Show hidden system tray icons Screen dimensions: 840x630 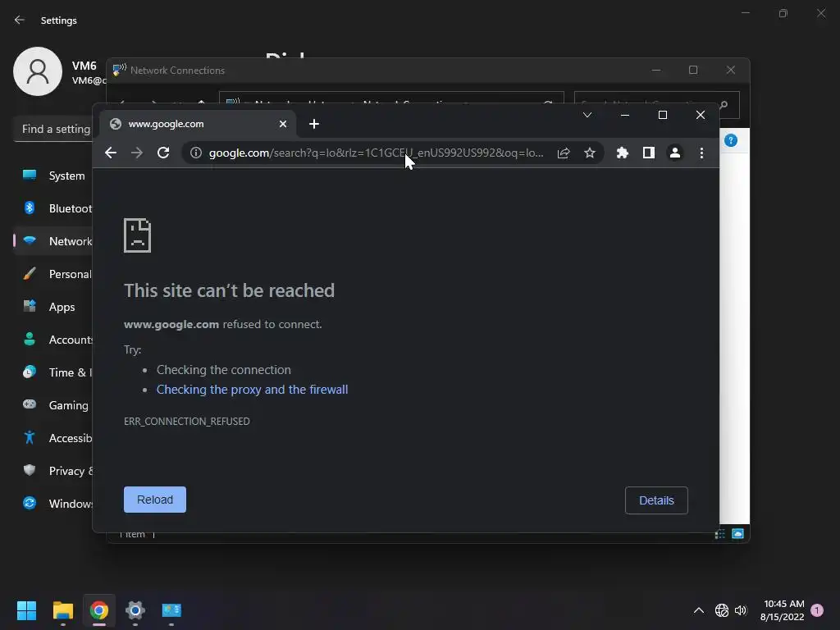coord(699,610)
